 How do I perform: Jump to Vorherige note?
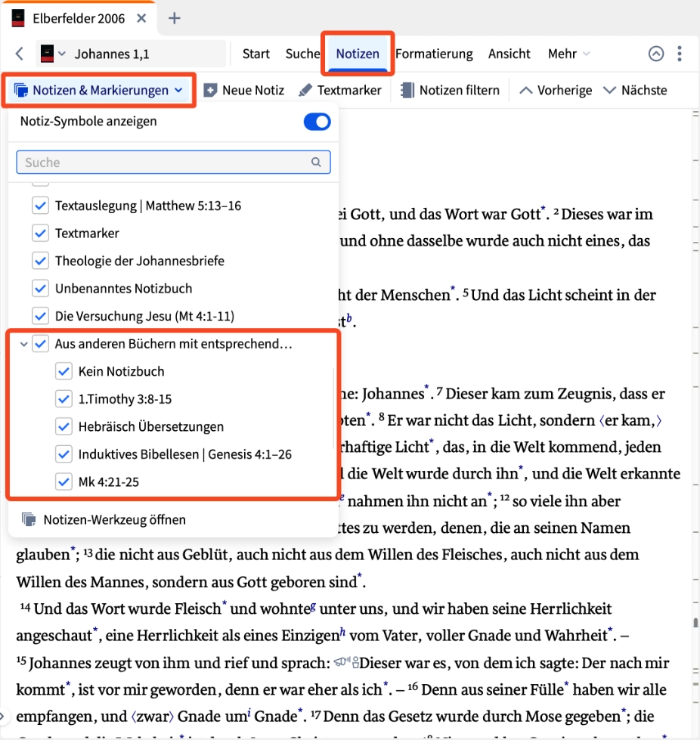[x=556, y=90]
